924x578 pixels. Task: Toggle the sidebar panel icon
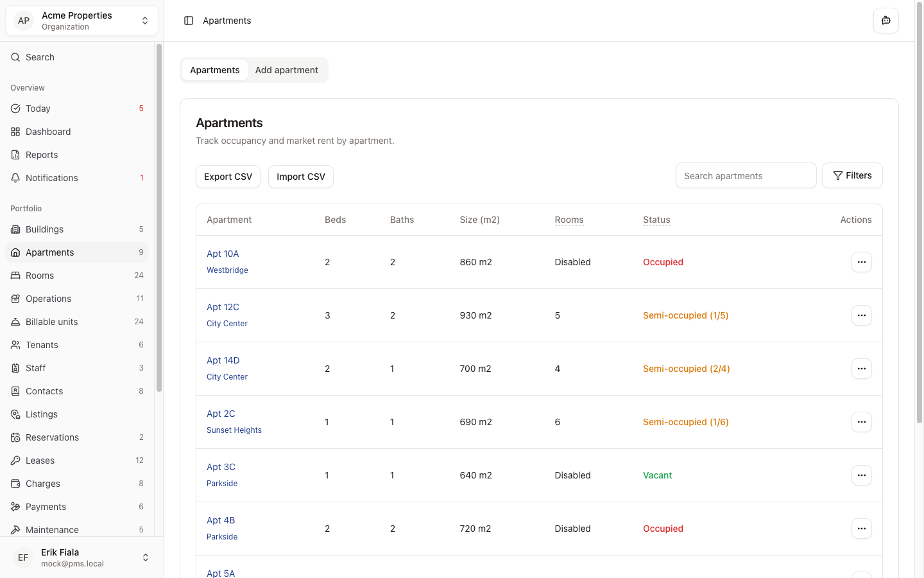click(189, 21)
